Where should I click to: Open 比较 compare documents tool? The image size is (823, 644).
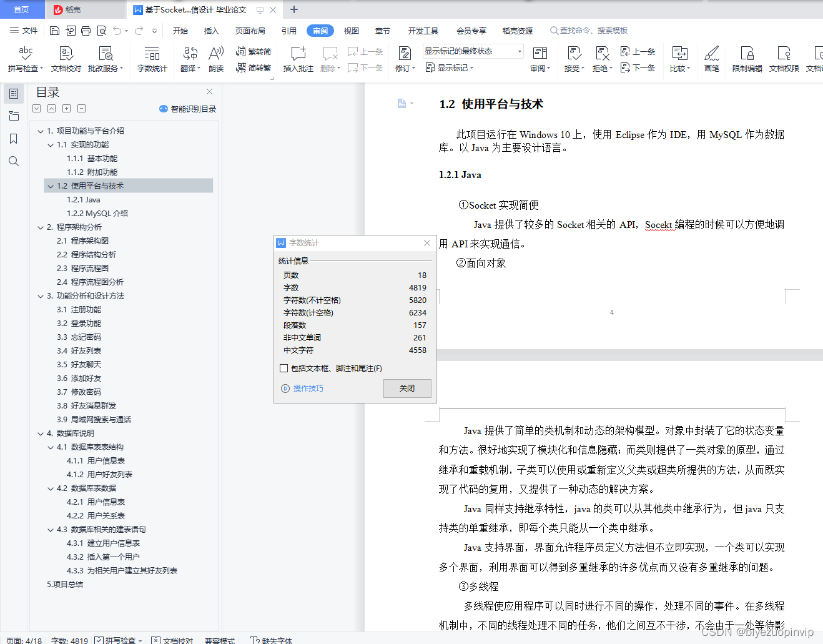[x=679, y=59]
